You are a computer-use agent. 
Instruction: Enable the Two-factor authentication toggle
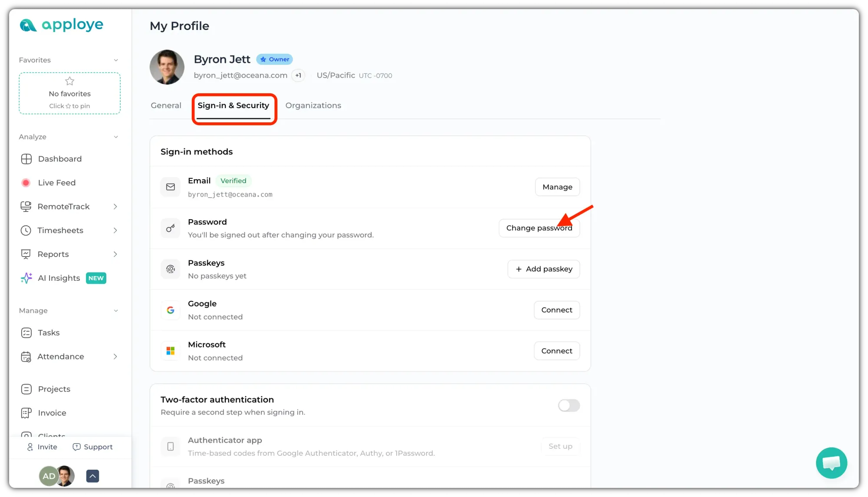(569, 405)
